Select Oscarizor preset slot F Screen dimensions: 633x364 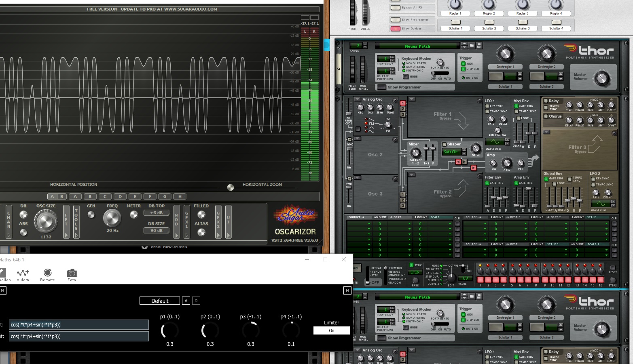[150, 197]
